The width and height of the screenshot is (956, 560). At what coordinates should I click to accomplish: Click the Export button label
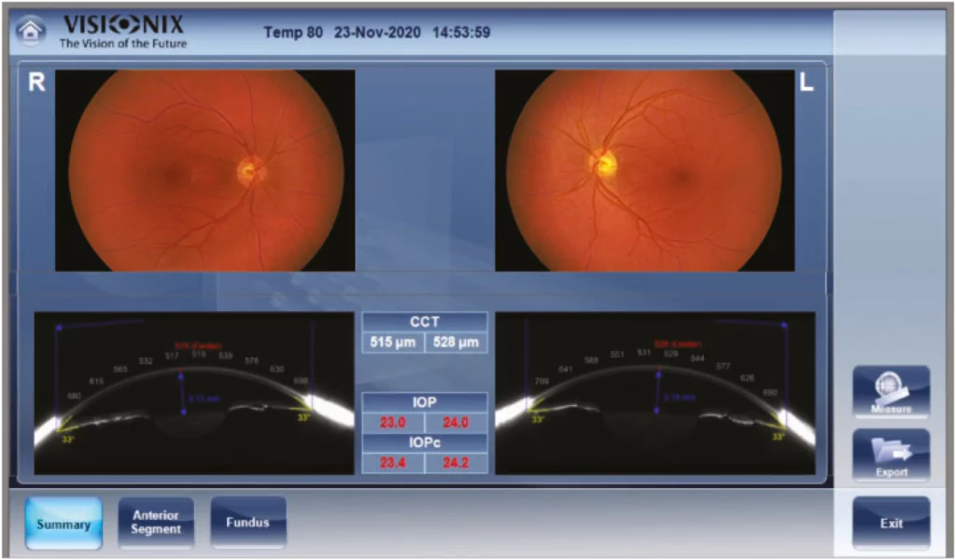coord(893,470)
